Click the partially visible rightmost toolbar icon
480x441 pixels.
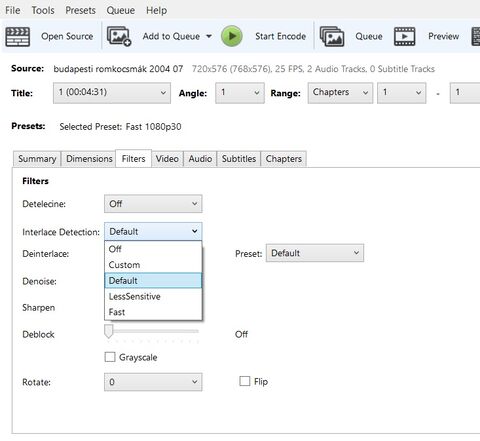pyautogui.click(x=476, y=36)
